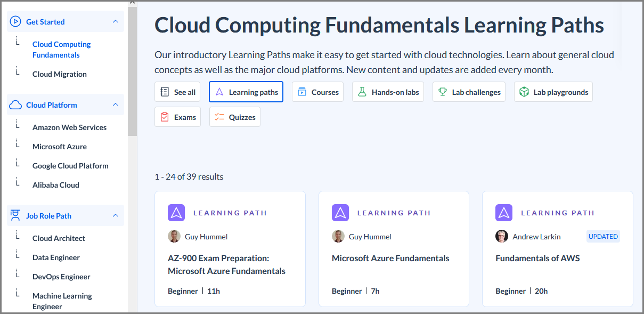Click 'Beginner | 7h' on Azure Fundamentals card
Viewport: 644px width, 314px height.
356,291
